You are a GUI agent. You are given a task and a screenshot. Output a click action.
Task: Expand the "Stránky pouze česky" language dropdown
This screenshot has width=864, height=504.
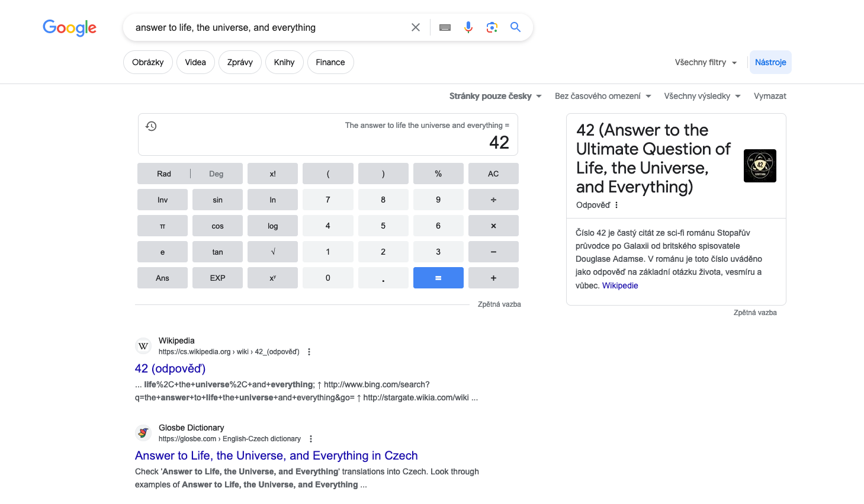pyautogui.click(x=495, y=96)
